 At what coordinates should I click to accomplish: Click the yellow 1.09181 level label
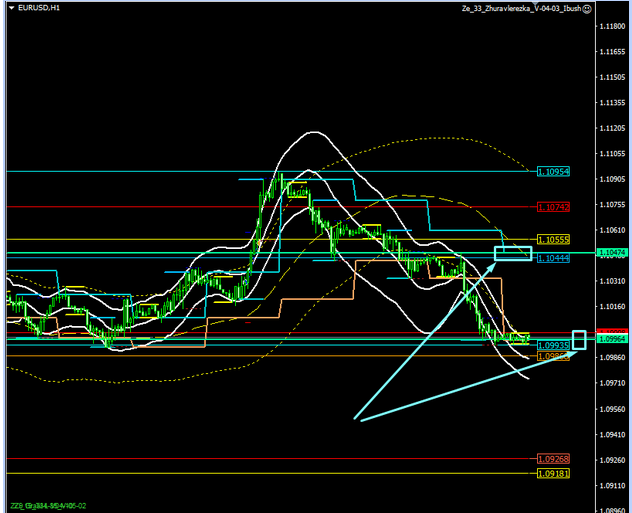pyautogui.click(x=553, y=473)
